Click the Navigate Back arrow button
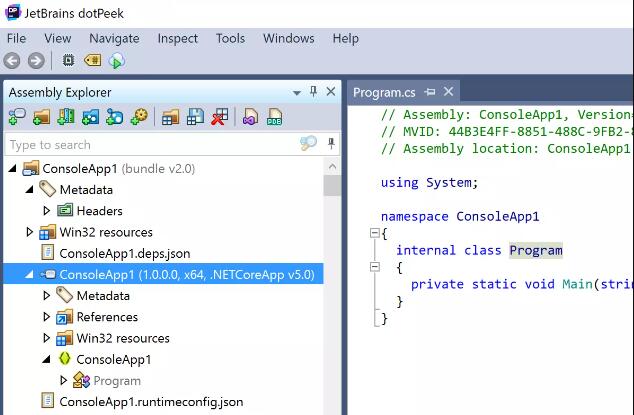 point(13,61)
